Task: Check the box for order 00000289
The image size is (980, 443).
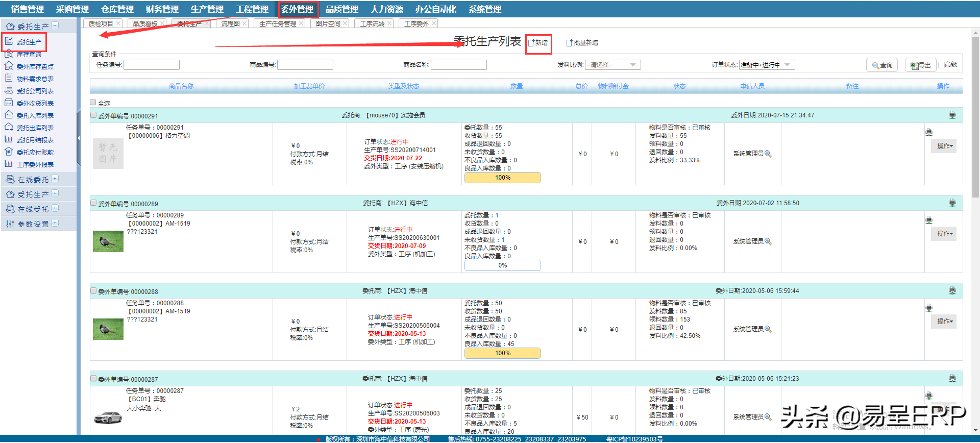Action: (93, 203)
